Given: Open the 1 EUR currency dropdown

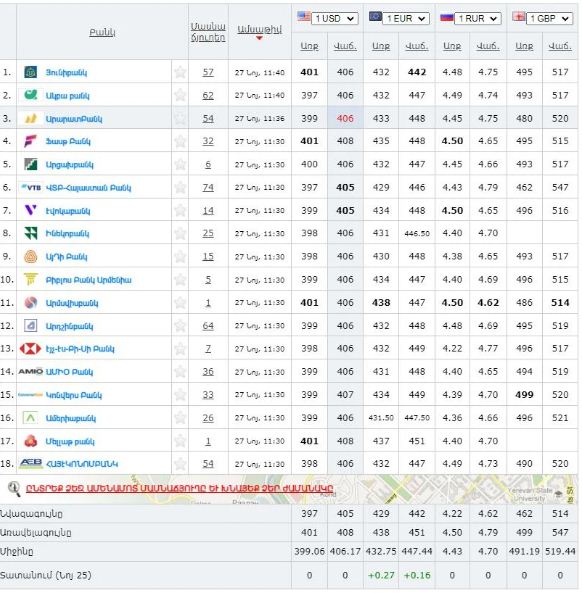Looking at the screenshot, I should click(x=406, y=19).
